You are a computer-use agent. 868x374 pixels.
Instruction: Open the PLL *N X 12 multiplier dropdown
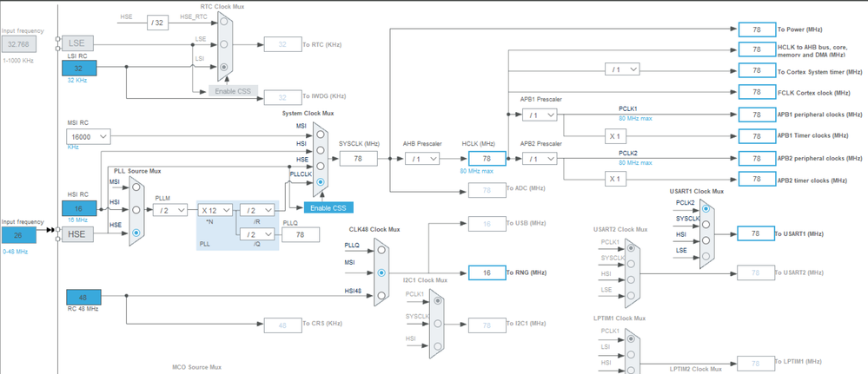215,210
